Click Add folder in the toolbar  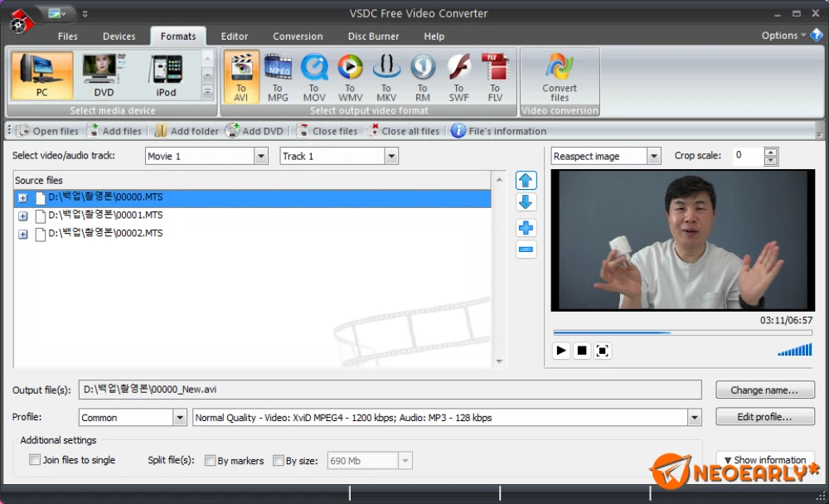tap(187, 131)
